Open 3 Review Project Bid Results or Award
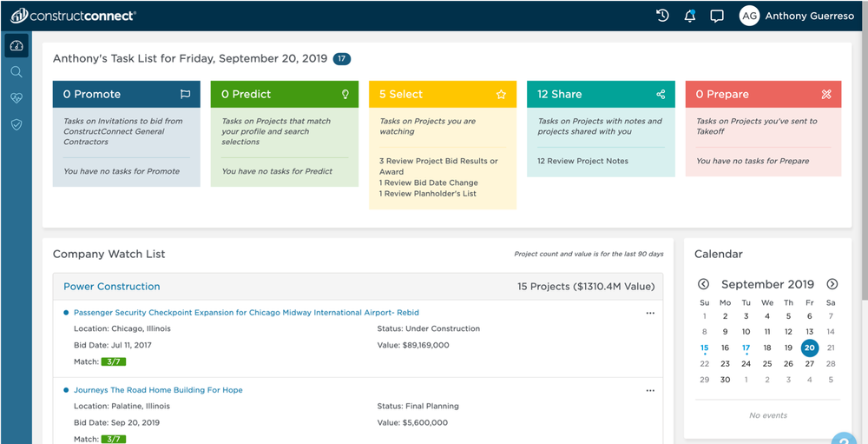The height and width of the screenshot is (444, 868). (438, 166)
